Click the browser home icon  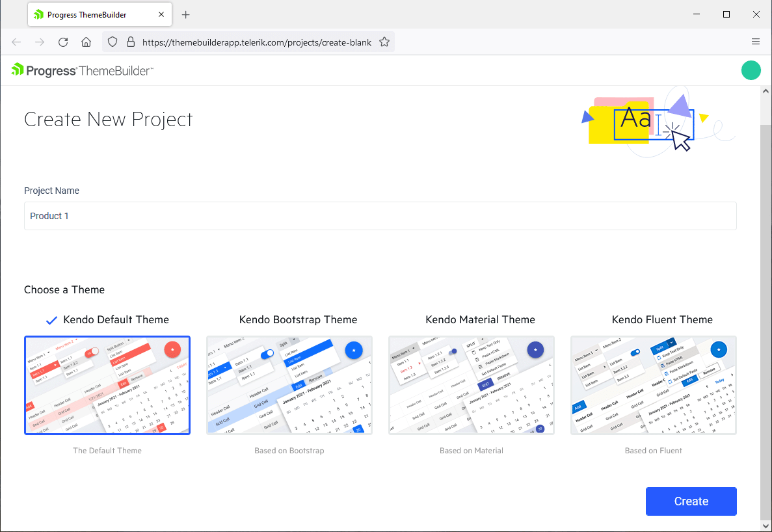(x=86, y=41)
